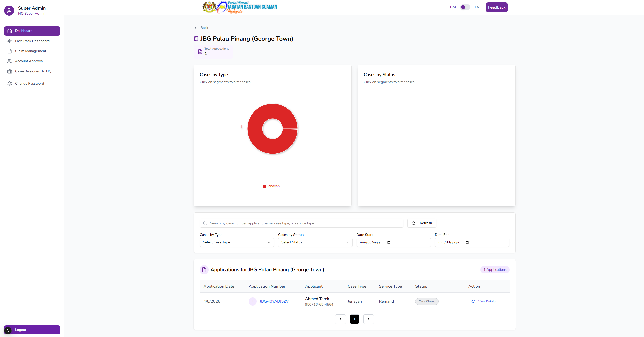Open Claim Management in sidebar
644x337 pixels.
point(30,51)
